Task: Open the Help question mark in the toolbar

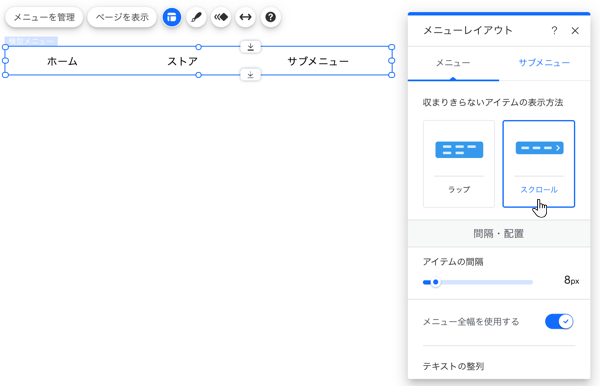Action: (x=271, y=17)
